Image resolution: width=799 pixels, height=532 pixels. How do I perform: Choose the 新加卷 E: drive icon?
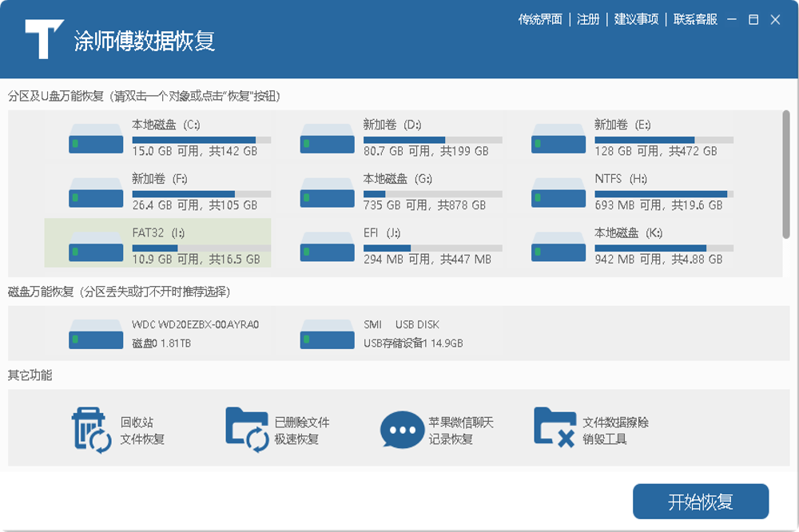point(559,138)
